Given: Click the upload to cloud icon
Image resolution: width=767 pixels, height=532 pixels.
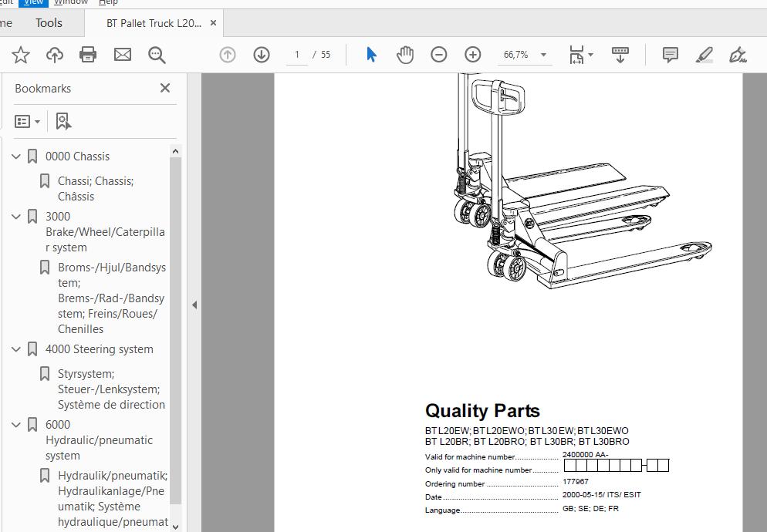Looking at the screenshot, I should pyautogui.click(x=55, y=55).
